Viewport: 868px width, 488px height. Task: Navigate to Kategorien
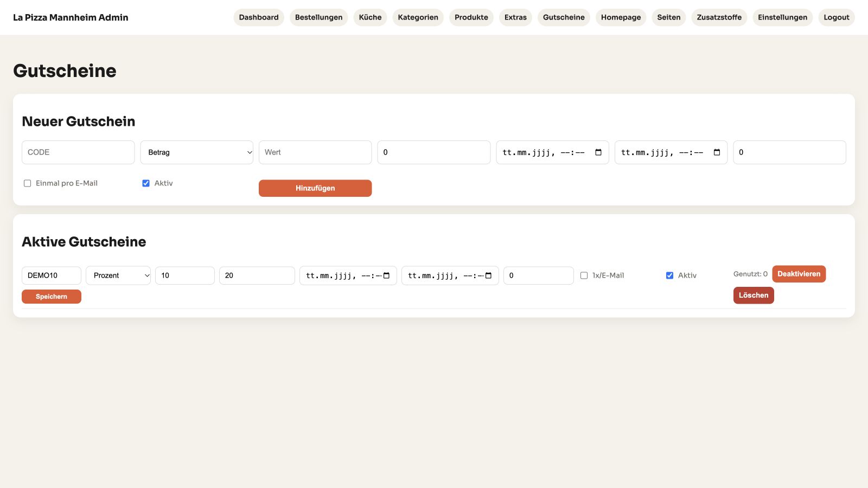pos(418,17)
